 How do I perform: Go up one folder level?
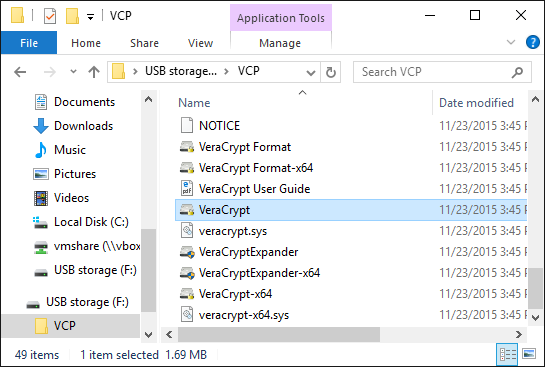[x=94, y=72]
